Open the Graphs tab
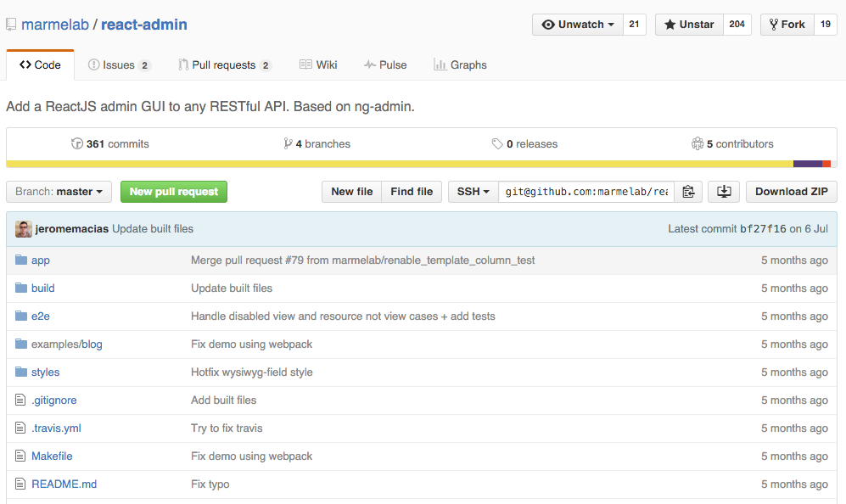Image resolution: width=846 pixels, height=504 pixels. coord(460,65)
